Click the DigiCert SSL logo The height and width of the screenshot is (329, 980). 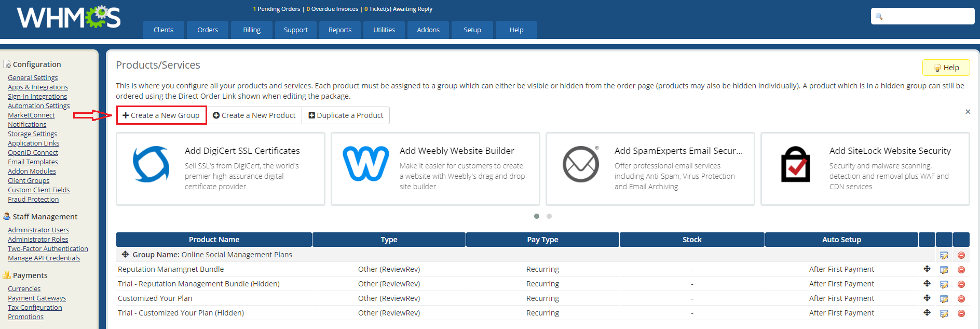(x=151, y=164)
